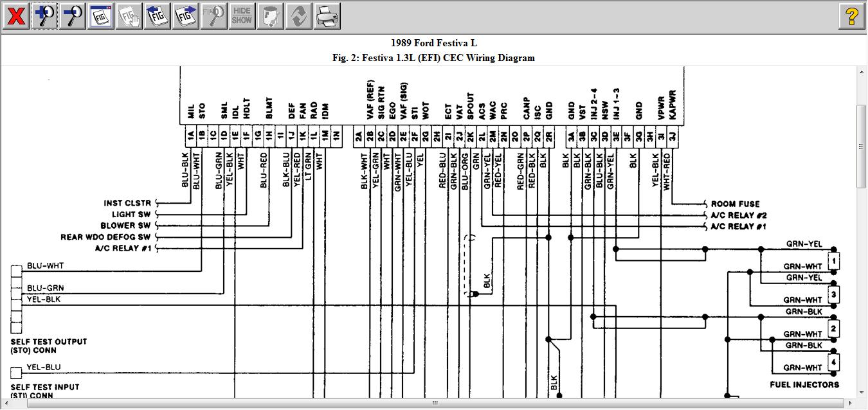Screen dimensions: 868x410
Task: Zoom out of the wiring diagram
Action: click(72, 15)
